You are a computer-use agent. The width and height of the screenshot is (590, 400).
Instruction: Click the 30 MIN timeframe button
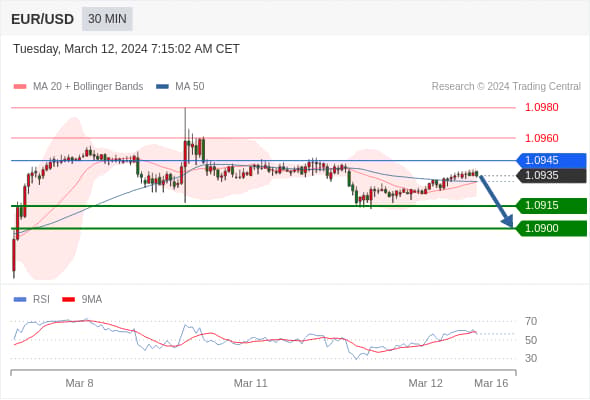(107, 19)
